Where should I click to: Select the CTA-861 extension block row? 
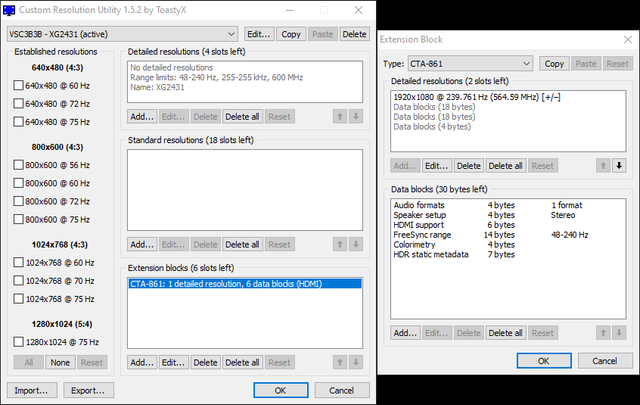click(245, 284)
